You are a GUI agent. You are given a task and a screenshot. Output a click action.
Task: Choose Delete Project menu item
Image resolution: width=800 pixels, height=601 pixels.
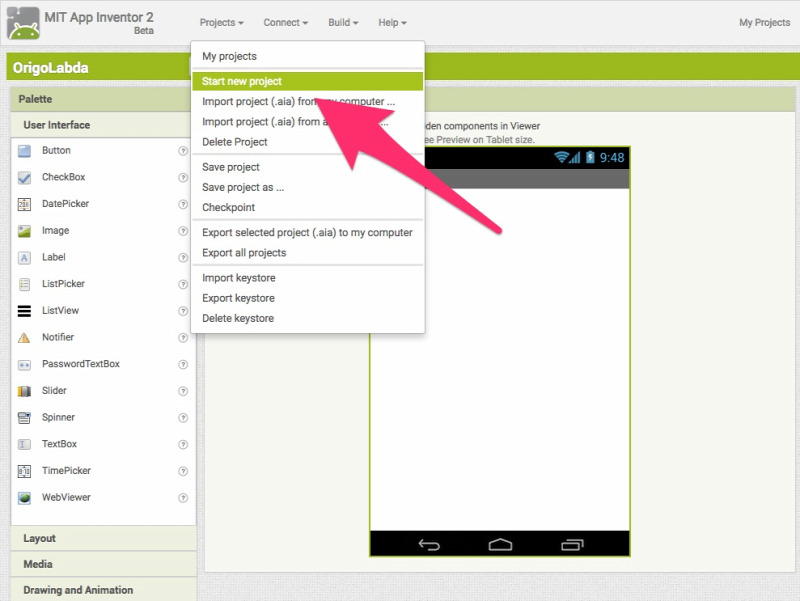(308, 142)
